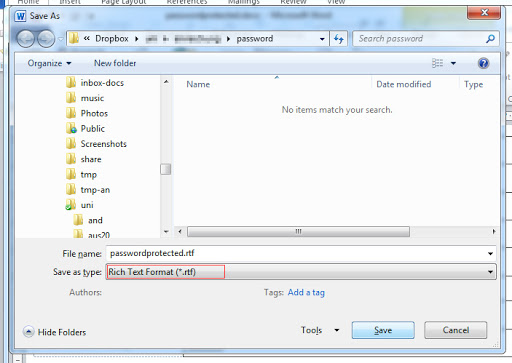Select the uni folder
512x363 pixels.
point(87,205)
